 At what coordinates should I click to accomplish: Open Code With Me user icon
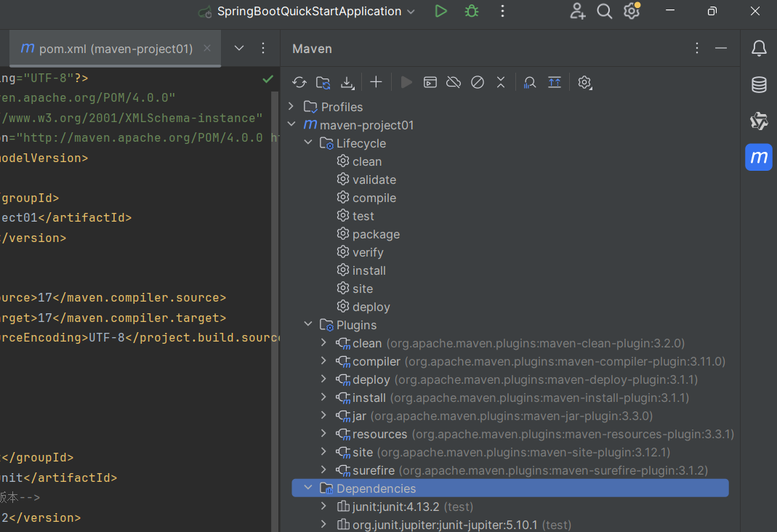click(x=577, y=11)
